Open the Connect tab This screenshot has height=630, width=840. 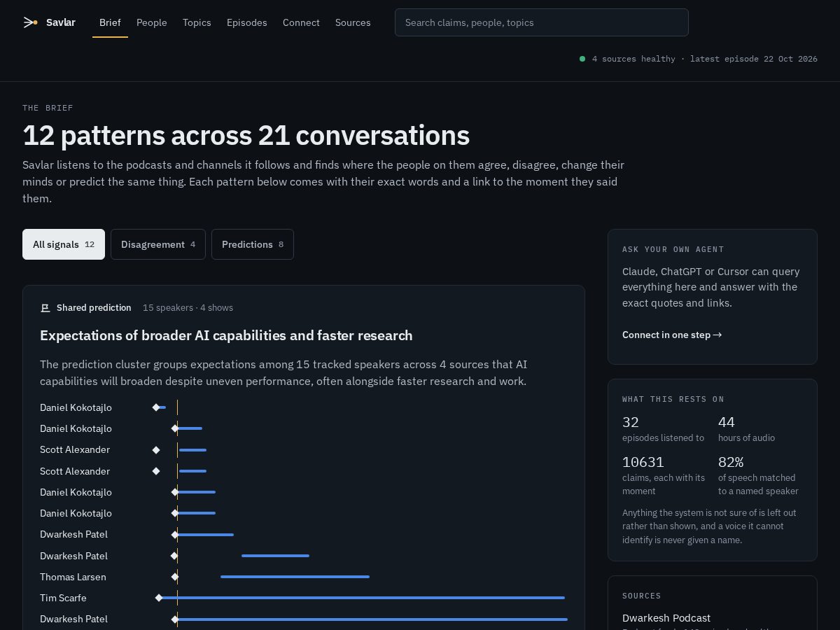pos(301,22)
